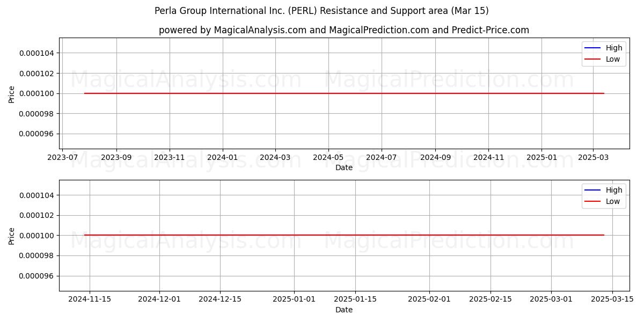The width and height of the screenshot is (644, 322).
Task: Click 0.000098 price tick on lower chart
Action: pyautogui.click(x=37, y=256)
